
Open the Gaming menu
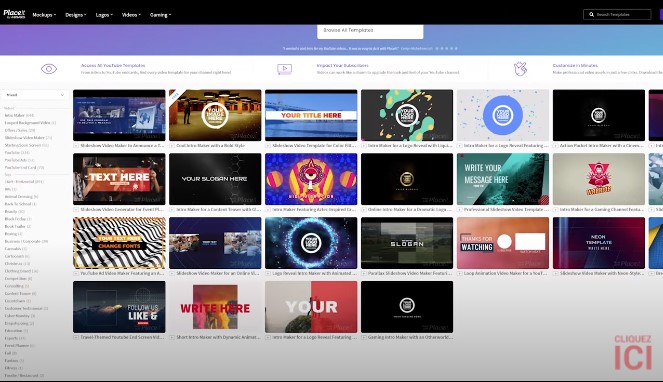tap(160, 15)
